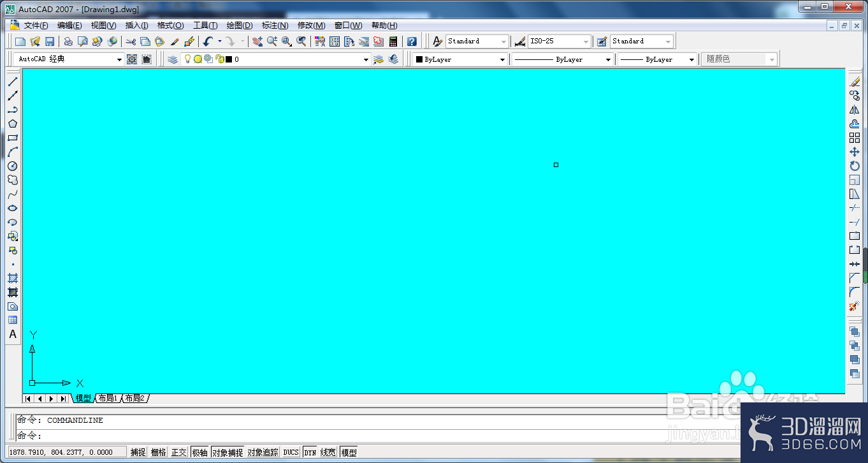Expand the undo history dropdown arrow
Image resolution: width=868 pixels, height=463 pixels.
tap(219, 41)
